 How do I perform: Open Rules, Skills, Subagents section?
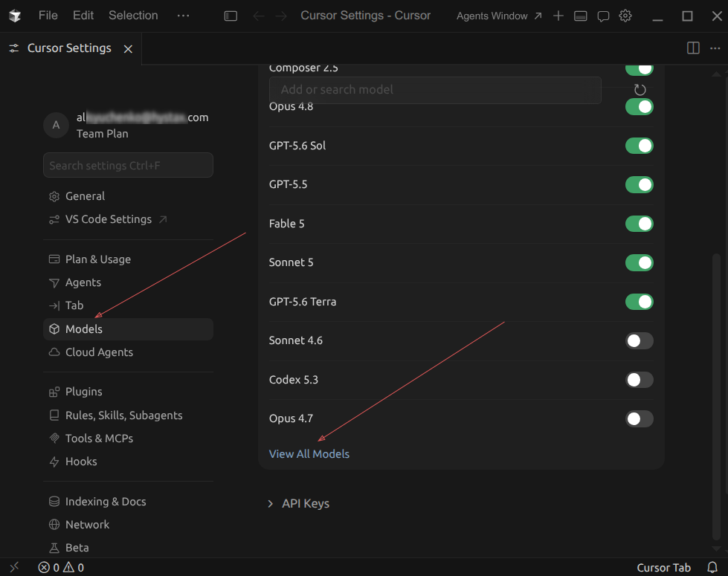coord(128,415)
